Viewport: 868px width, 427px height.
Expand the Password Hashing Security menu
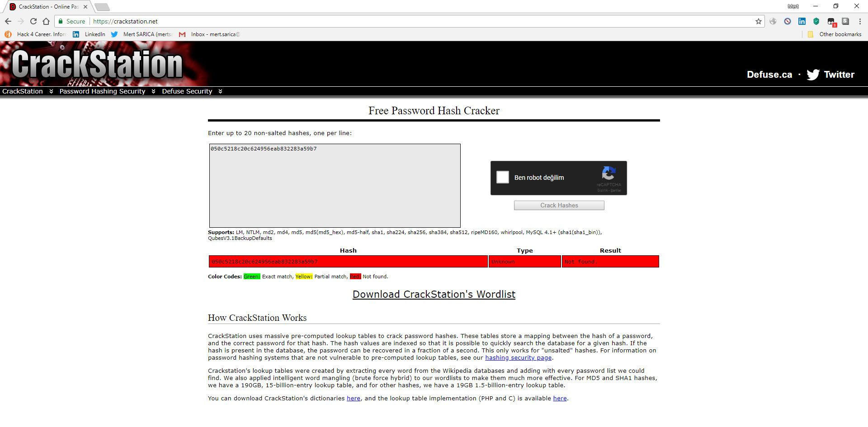pyautogui.click(x=107, y=91)
